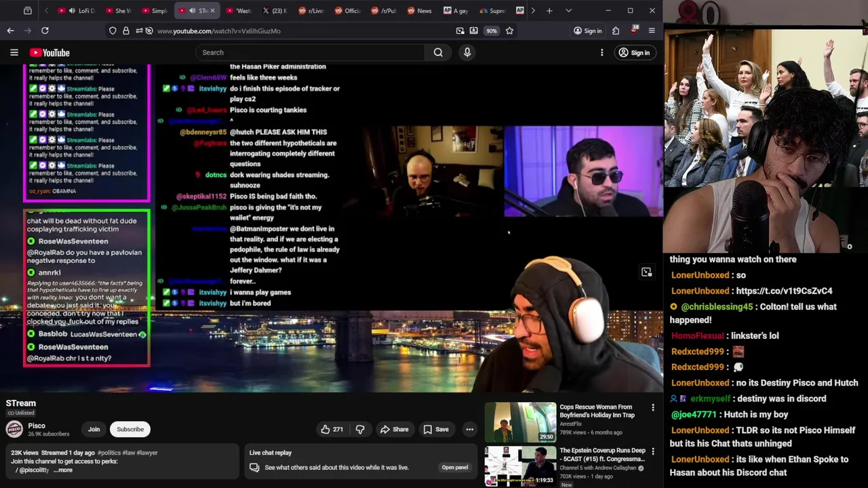This screenshot has width=868, height=488.
Task: Click the 90% zoom level indicator
Action: coord(491,30)
